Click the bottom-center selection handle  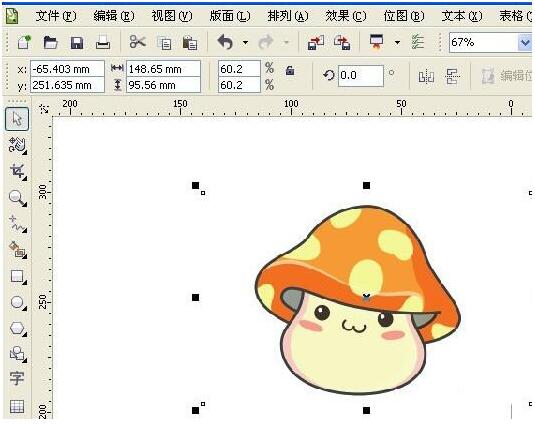coord(366,410)
